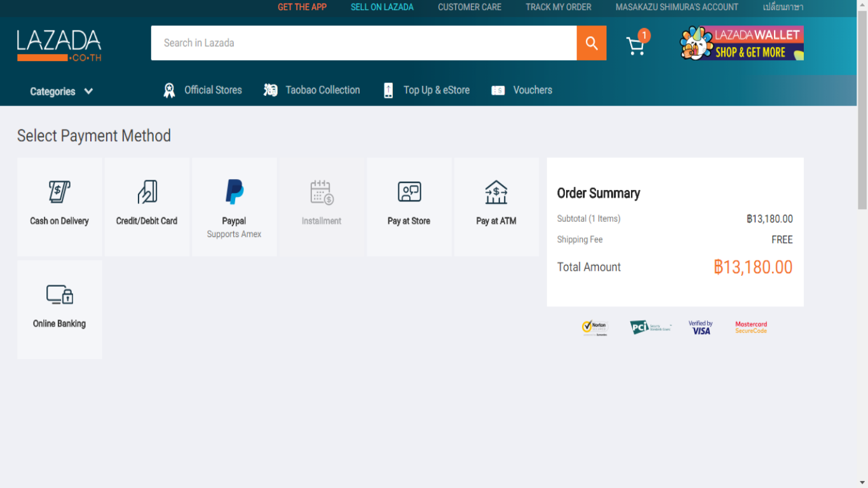Click the subtotal amount ฿13,180.00

pos(770,219)
